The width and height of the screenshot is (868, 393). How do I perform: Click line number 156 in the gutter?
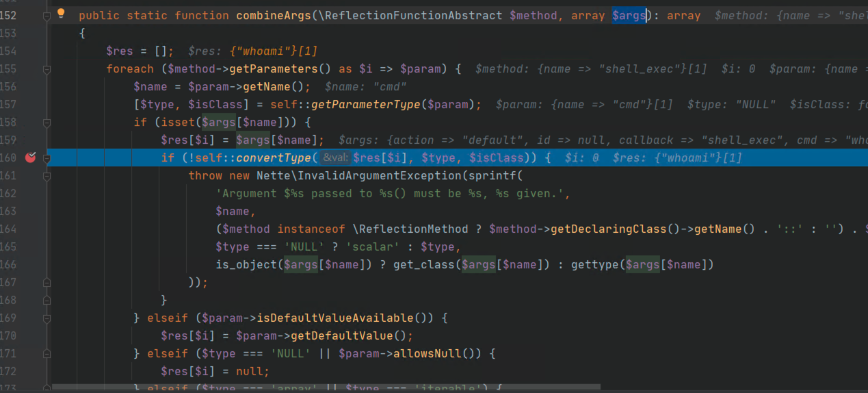[9, 87]
